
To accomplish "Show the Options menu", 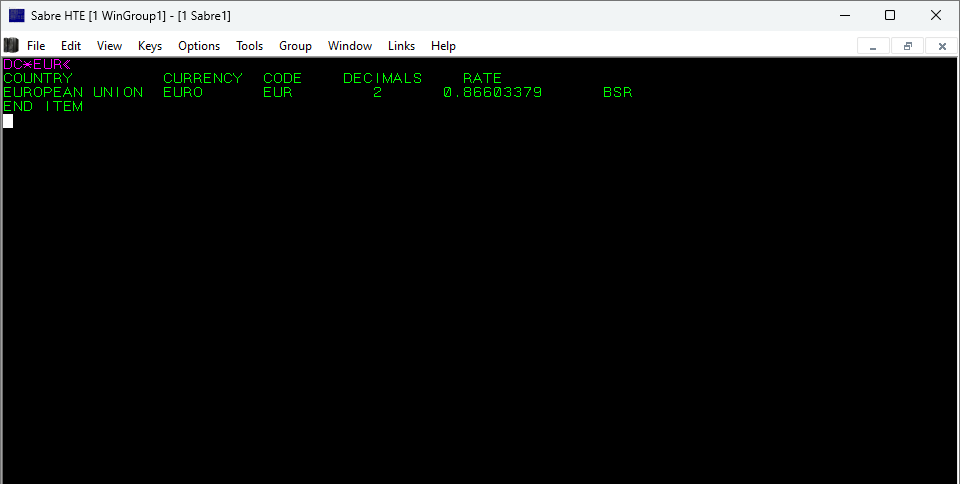I will tap(199, 46).
